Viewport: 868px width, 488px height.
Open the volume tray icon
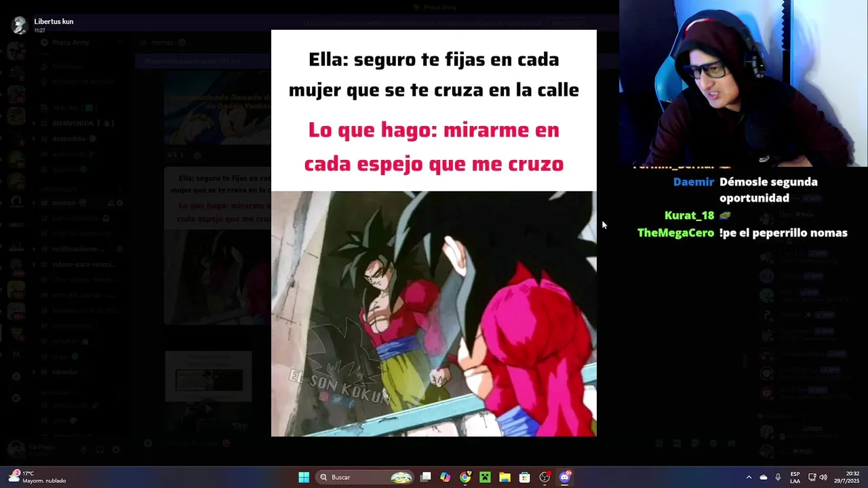pyautogui.click(x=823, y=477)
